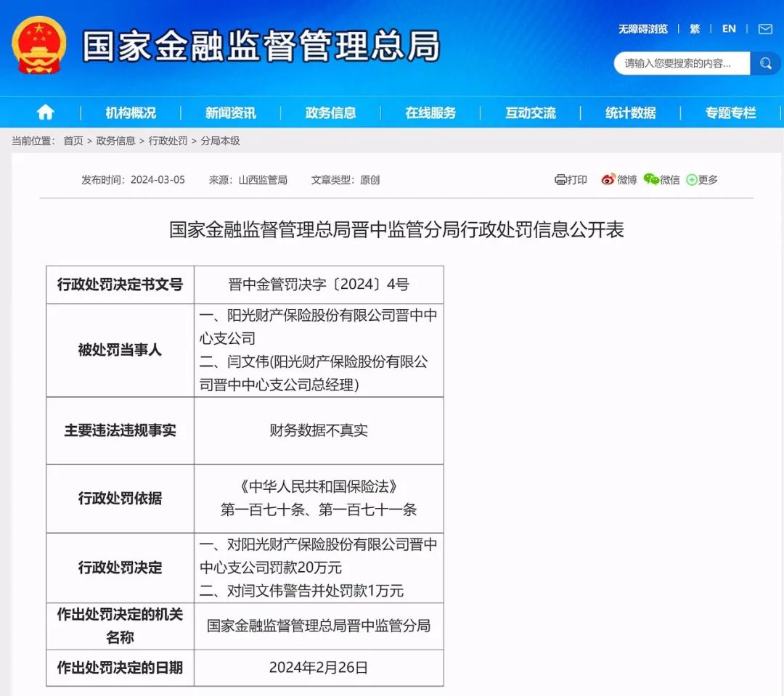Click 行政处罚 in the breadcrumb
This screenshot has height=696, width=784.
click(168, 141)
